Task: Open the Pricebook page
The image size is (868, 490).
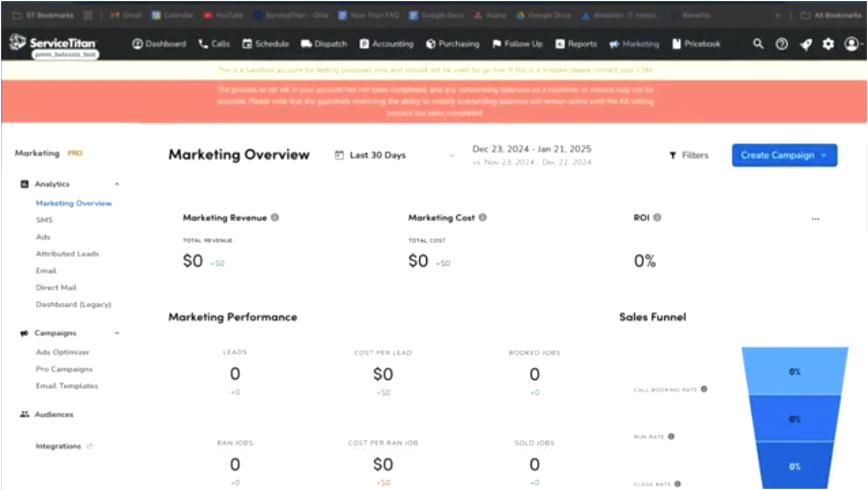Action: [x=696, y=44]
